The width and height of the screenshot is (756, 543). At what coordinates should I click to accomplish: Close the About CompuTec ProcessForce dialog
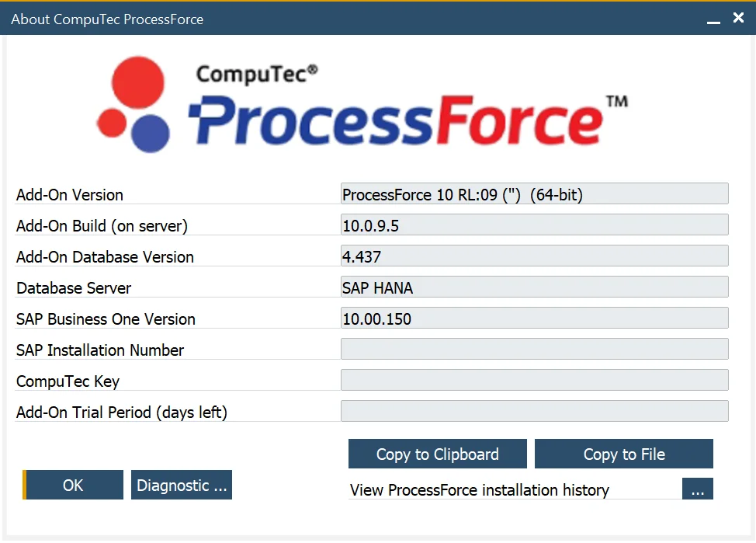tap(737, 18)
